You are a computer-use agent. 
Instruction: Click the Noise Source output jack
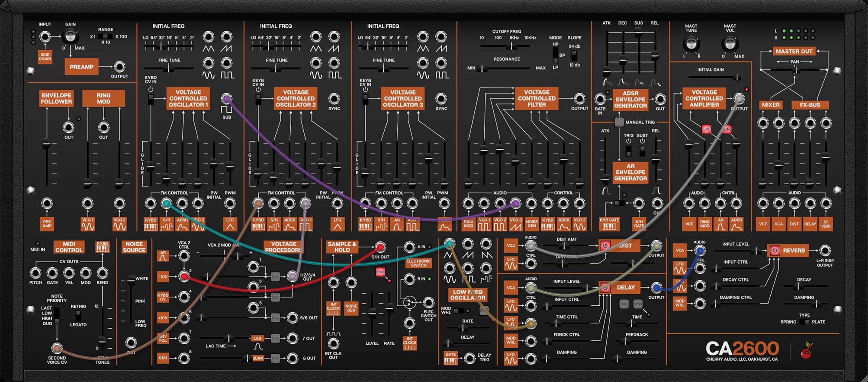[x=131, y=343]
